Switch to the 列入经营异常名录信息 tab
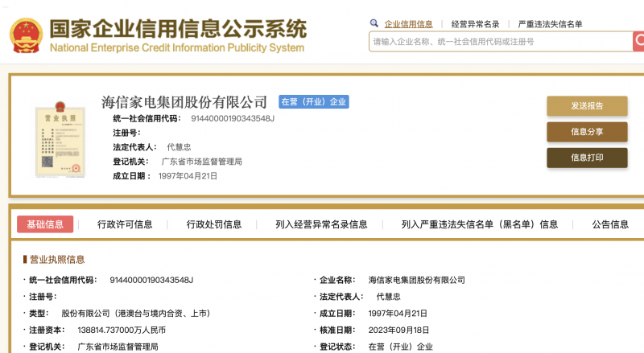 pyautogui.click(x=321, y=224)
